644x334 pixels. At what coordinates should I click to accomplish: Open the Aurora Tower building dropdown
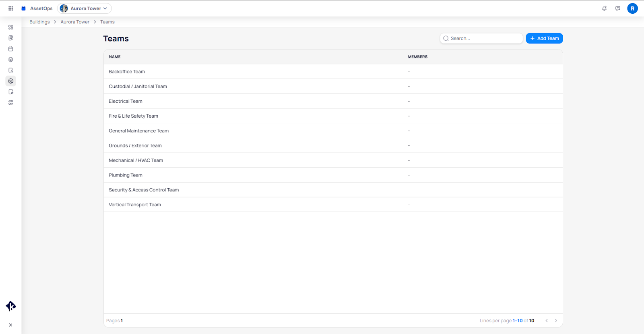85,8
